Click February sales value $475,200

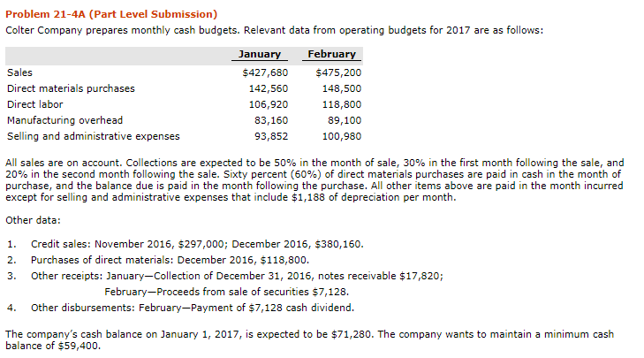[338, 72]
